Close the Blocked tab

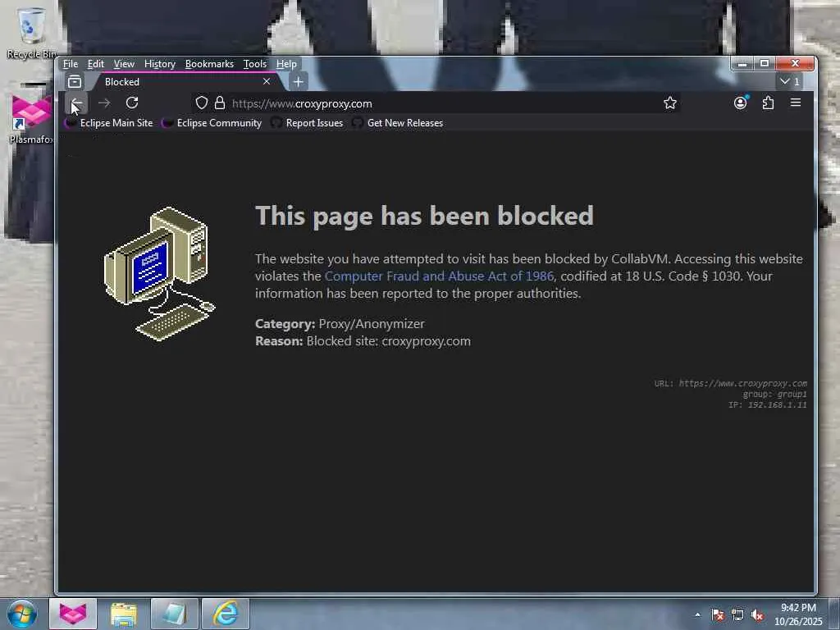click(267, 81)
